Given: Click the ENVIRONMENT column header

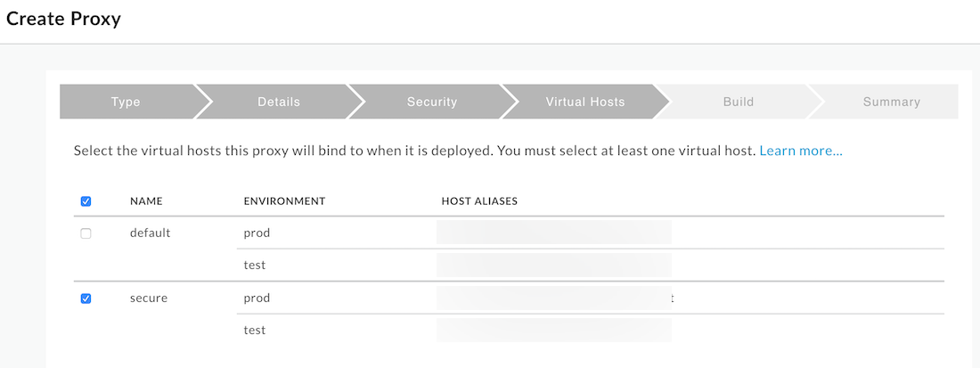Looking at the screenshot, I should click(x=284, y=201).
